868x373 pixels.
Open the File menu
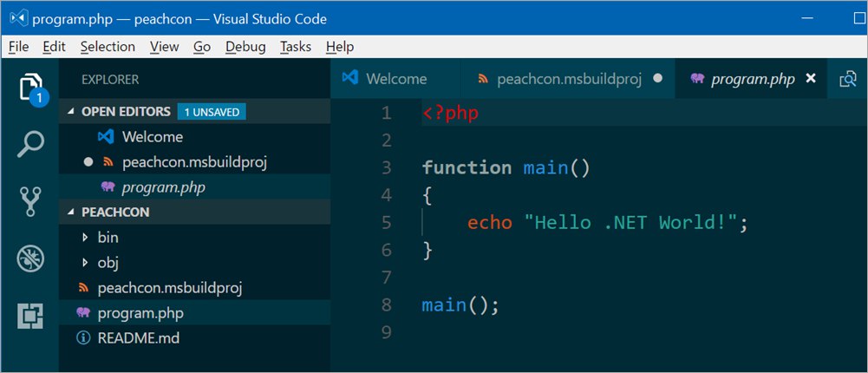coord(19,47)
